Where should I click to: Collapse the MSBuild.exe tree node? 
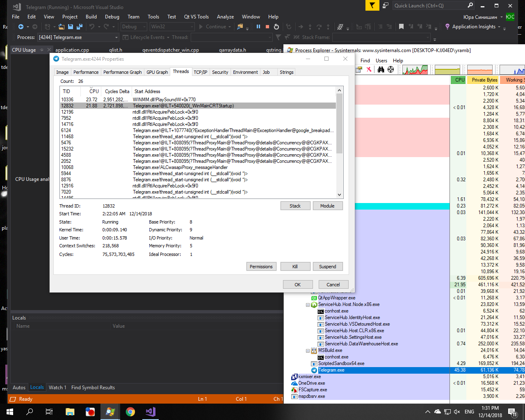(x=308, y=351)
